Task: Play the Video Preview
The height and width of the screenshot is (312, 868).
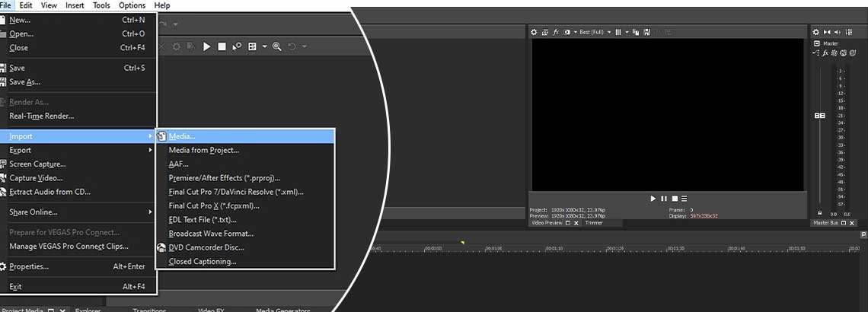Action: click(653, 199)
